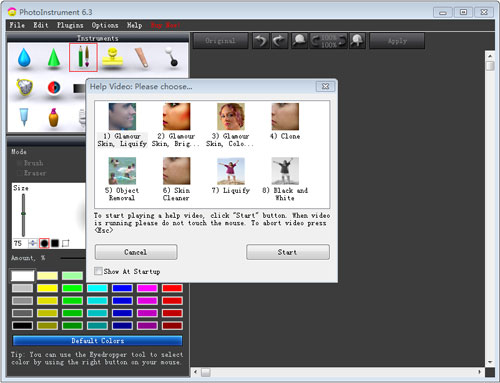The width and height of the screenshot is (500, 383).
Task: Select the square black brush shape
Action: pos(55,243)
